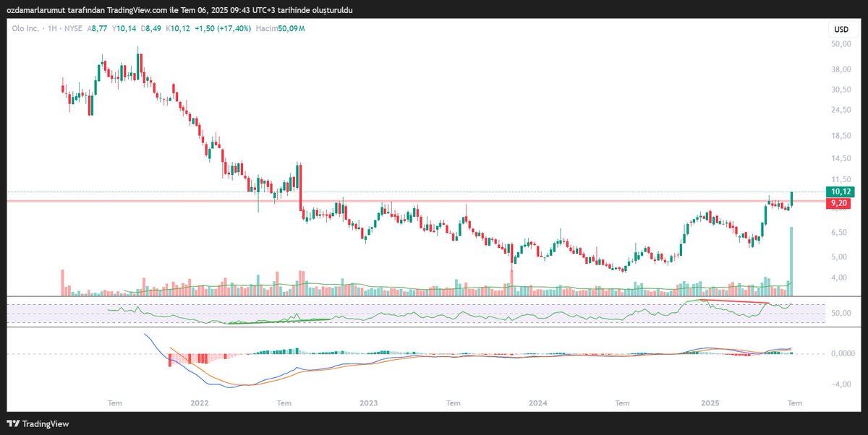Screen dimensions: 868x435
Task: Click the TradingView logo at bottom
Action: [x=37, y=424]
